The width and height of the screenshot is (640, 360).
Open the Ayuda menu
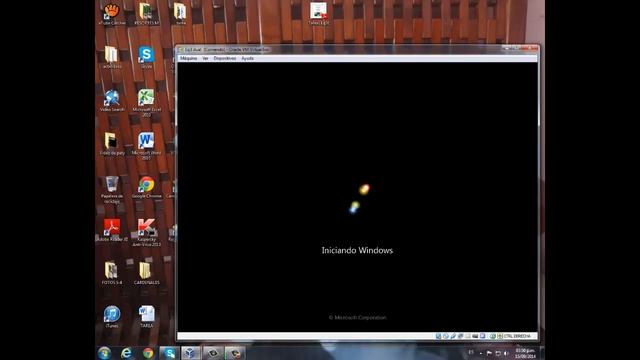click(x=247, y=58)
